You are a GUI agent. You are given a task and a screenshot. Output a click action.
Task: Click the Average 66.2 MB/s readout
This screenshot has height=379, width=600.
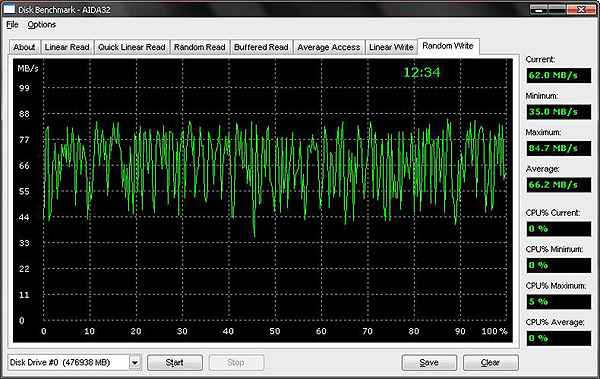point(559,185)
